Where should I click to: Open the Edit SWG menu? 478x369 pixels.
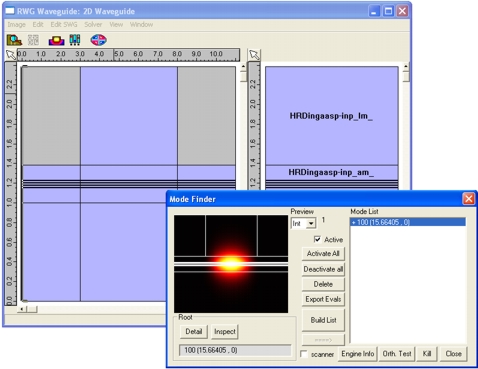point(64,24)
